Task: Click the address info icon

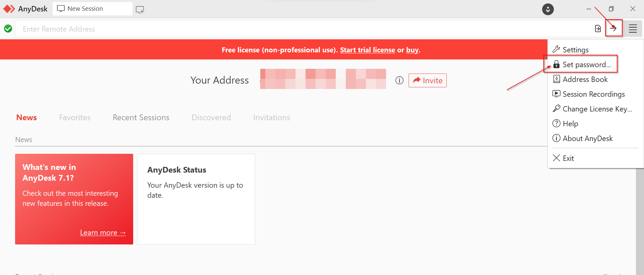Action: pos(399,81)
